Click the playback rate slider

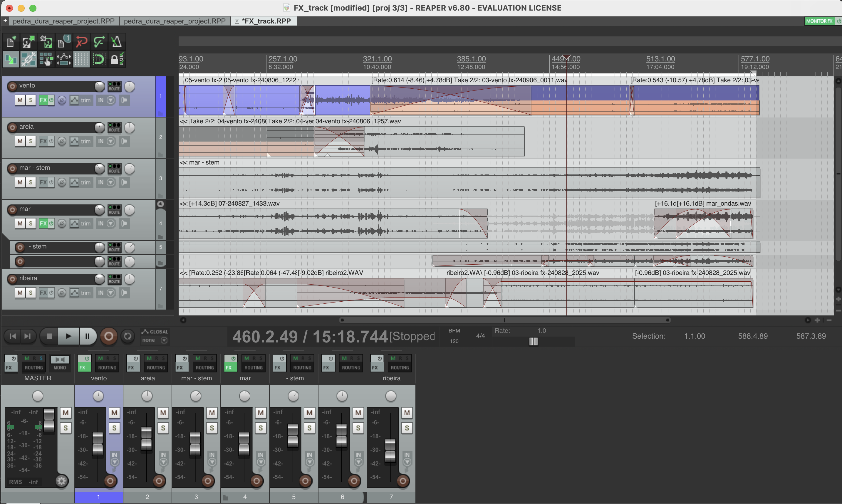point(533,341)
